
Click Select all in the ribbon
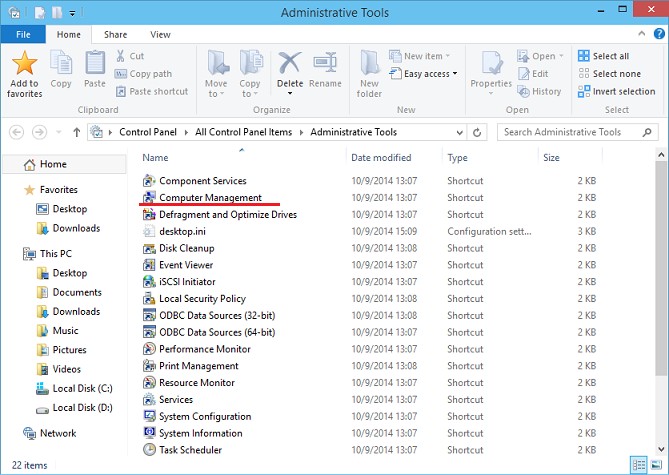coord(603,57)
